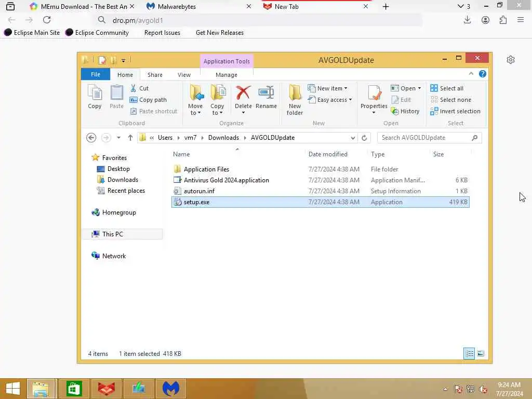Open Windows Store taskbar icon

point(74,389)
